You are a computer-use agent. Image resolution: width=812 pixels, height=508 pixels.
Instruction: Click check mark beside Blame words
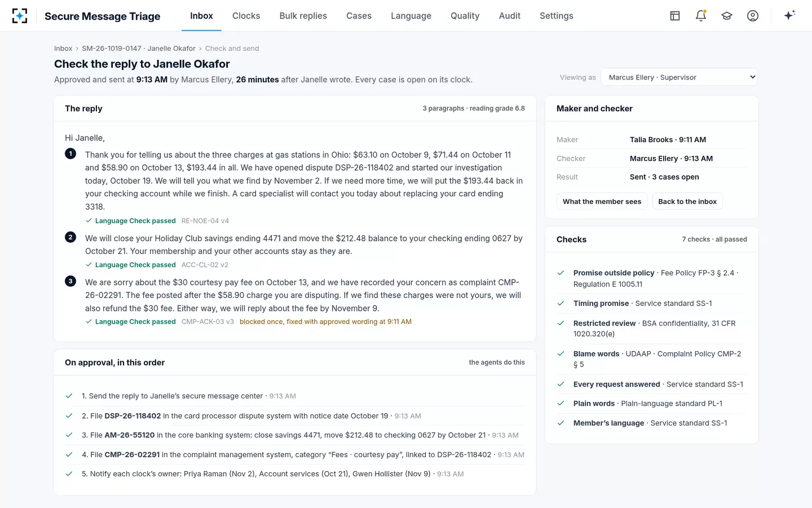pyautogui.click(x=561, y=354)
